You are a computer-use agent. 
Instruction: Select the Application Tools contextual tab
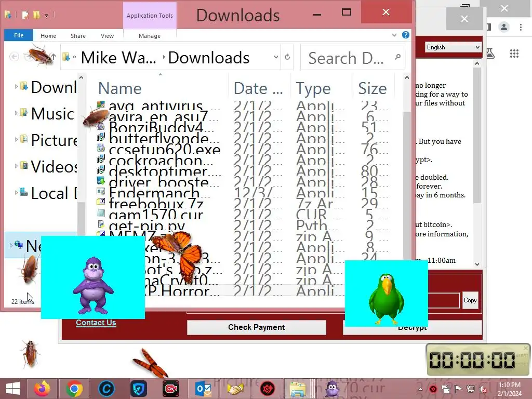[150, 16]
